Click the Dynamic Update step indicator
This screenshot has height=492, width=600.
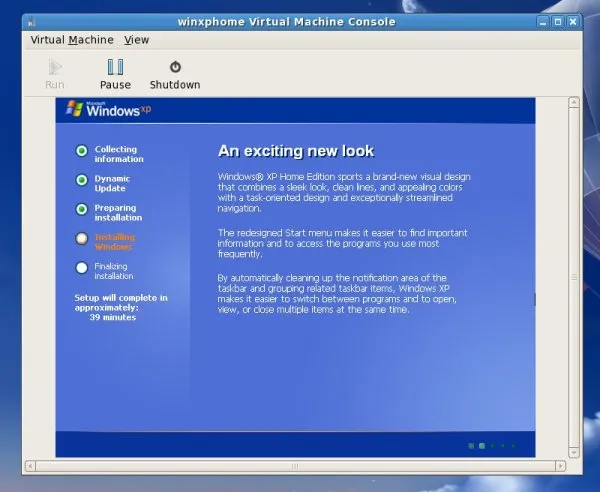[x=82, y=180]
